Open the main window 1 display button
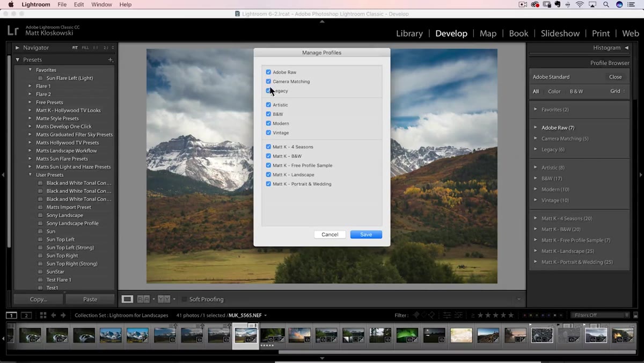Viewport: 644px width, 363px height. click(11, 315)
